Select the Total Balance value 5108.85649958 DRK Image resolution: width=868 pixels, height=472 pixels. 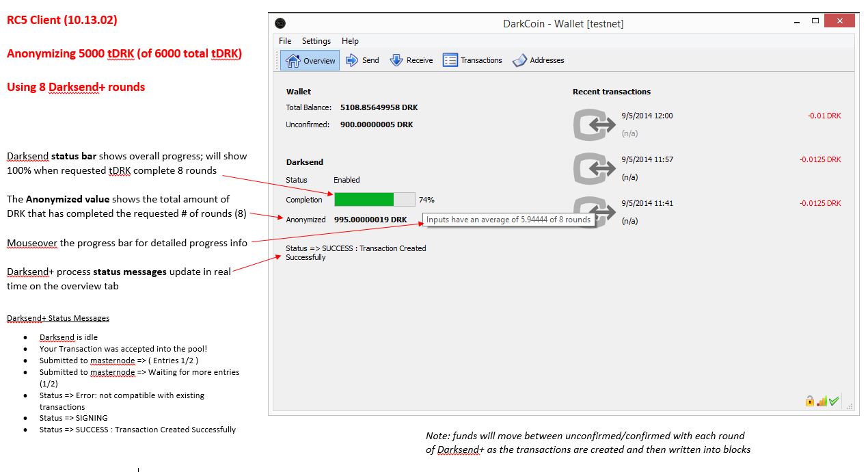[379, 107]
